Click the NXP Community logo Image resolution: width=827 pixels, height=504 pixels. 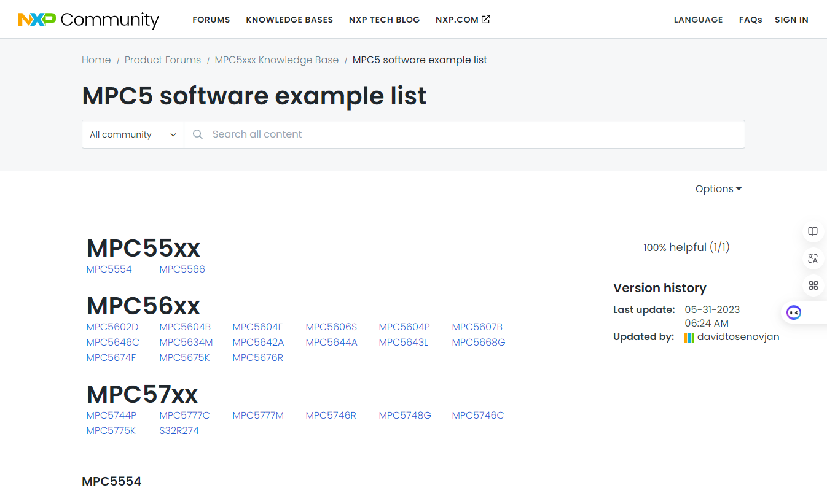[88, 20]
